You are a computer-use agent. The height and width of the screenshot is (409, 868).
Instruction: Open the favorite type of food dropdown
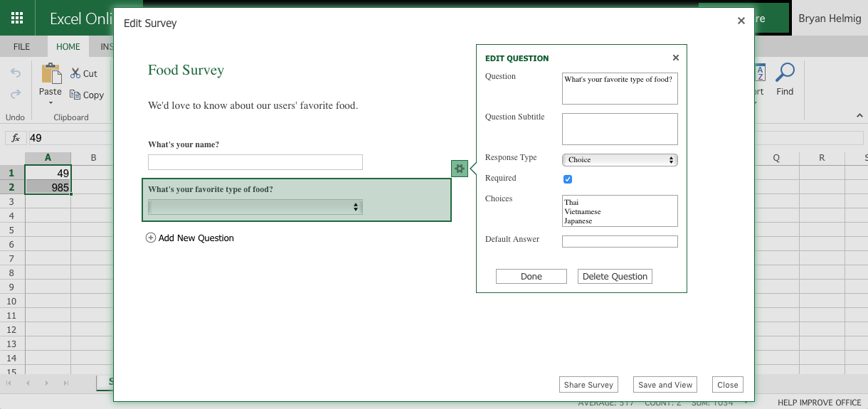[255, 207]
